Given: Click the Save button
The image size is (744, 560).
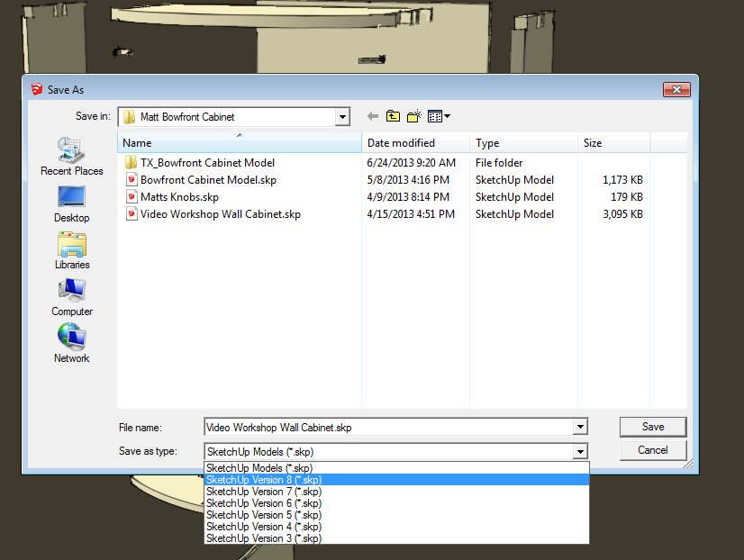Looking at the screenshot, I should [x=653, y=427].
